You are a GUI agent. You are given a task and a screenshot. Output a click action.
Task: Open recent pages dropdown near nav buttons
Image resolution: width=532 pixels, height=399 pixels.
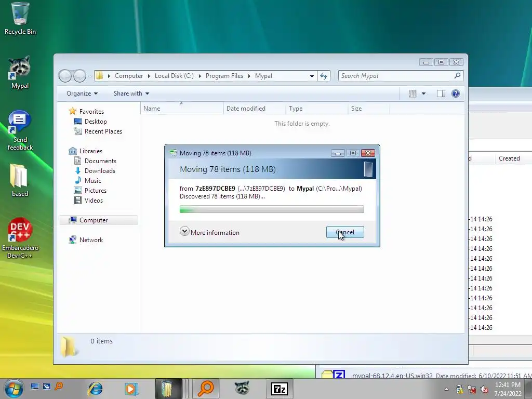pyautogui.click(x=90, y=76)
